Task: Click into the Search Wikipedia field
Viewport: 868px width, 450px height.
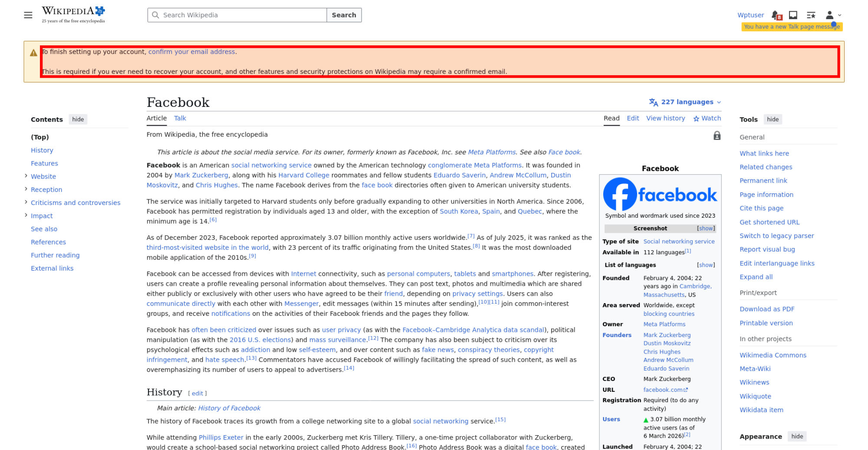Action: tap(237, 15)
